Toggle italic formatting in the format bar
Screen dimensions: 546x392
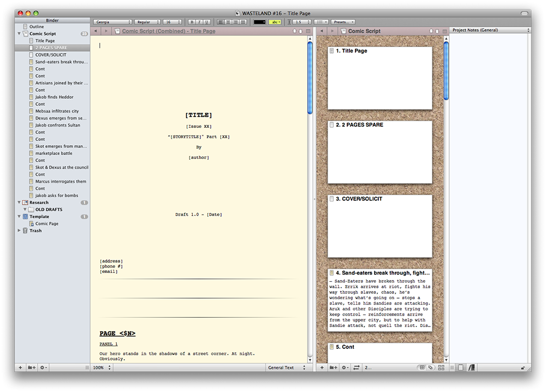coord(199,22)
